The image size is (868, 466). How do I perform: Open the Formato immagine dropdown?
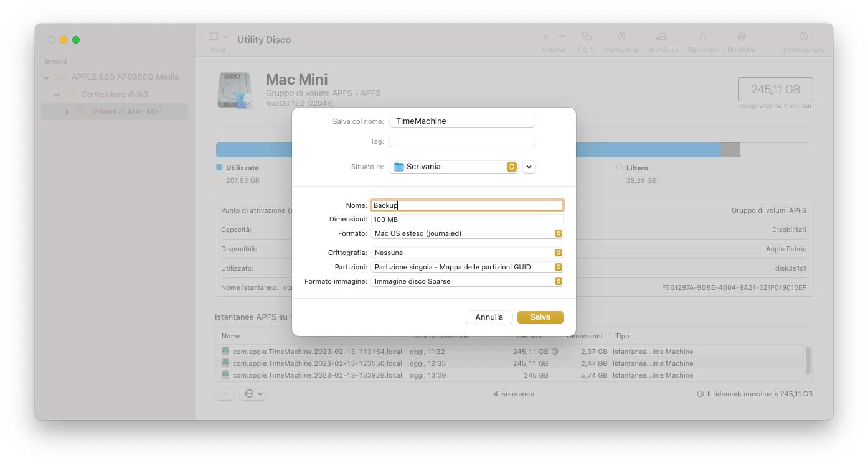click(467, 281)
